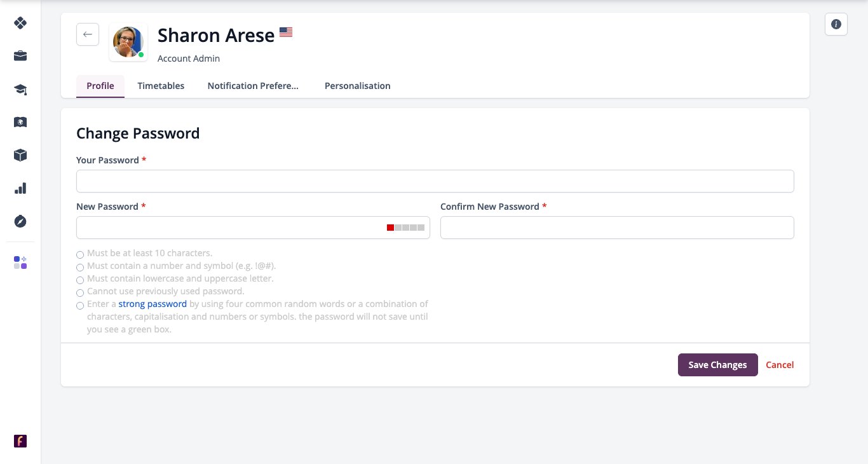Click Save Changes button
This screenshot has width=868, height=464.
(x=718, y=365)
